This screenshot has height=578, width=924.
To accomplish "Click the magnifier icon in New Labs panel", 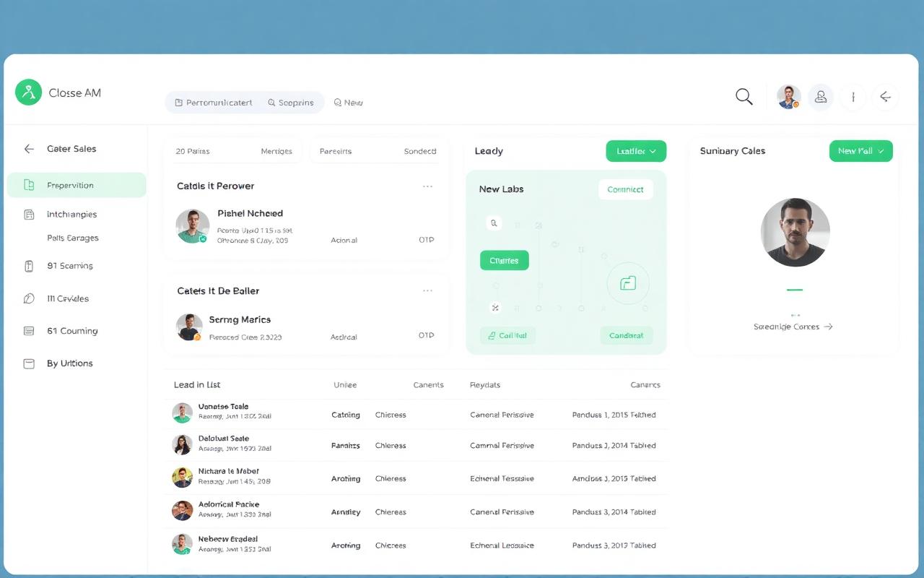I will pos(494,223).
